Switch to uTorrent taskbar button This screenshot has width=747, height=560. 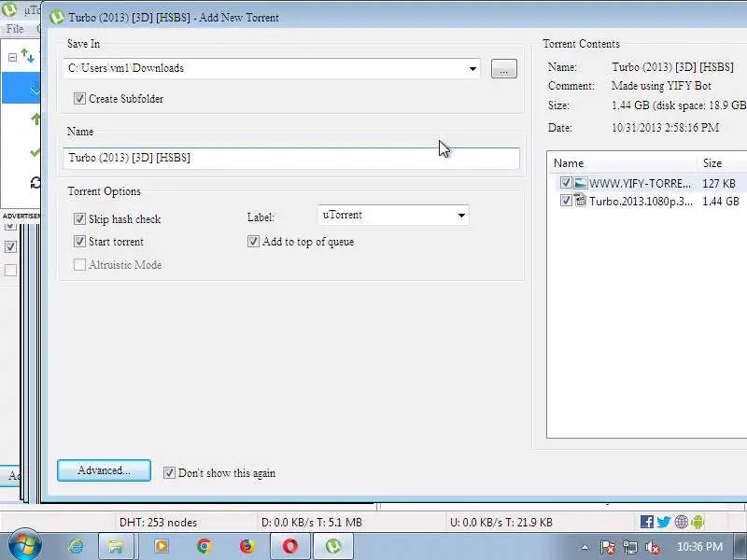(x=333, y=546)
